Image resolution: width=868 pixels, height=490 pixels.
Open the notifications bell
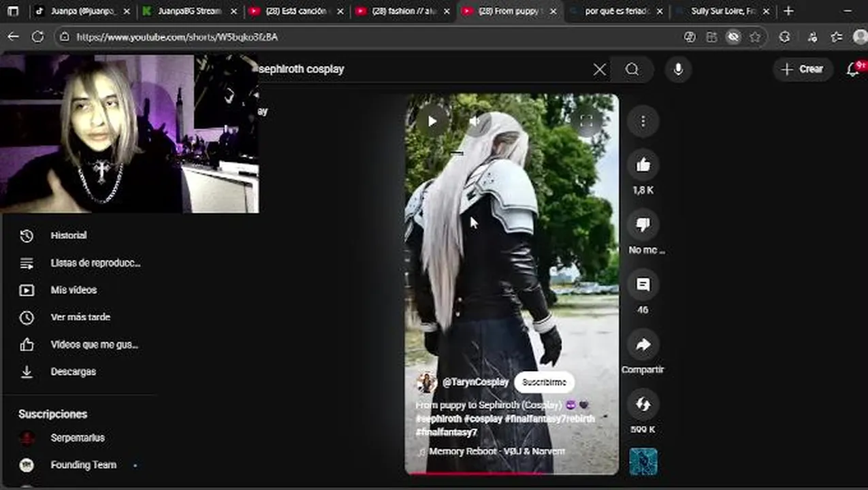click(853, 69)
